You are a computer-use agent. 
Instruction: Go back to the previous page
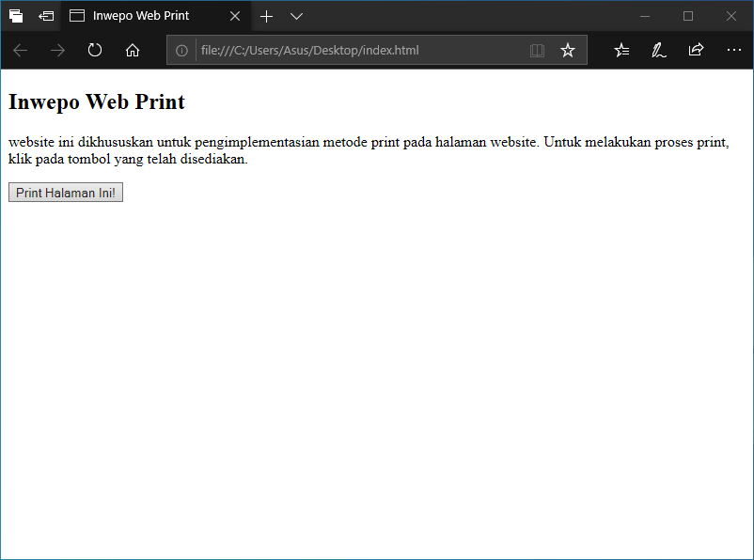tap(20, 51)
